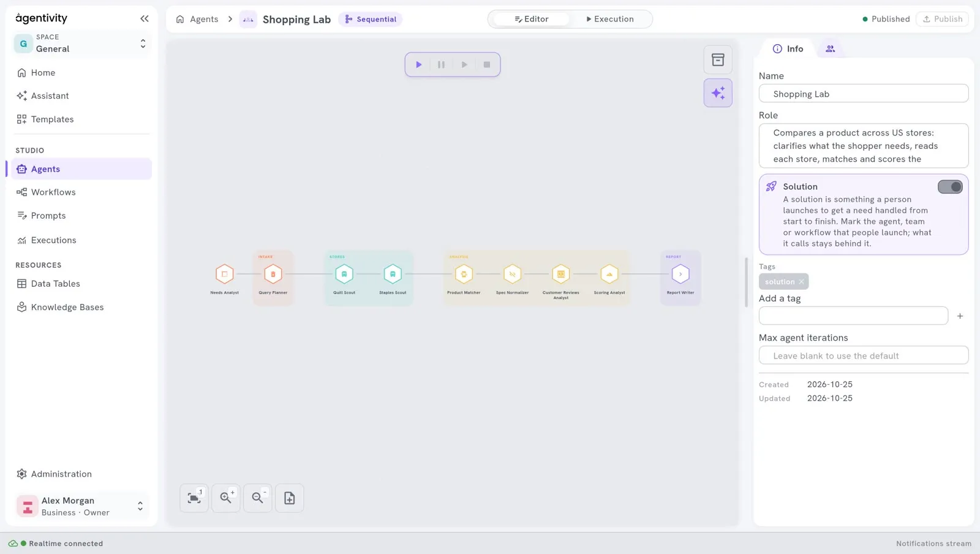The width and height of the screenshot is (980, 554).
Task: Open Administration settings
Action: (x=81, y=474)
